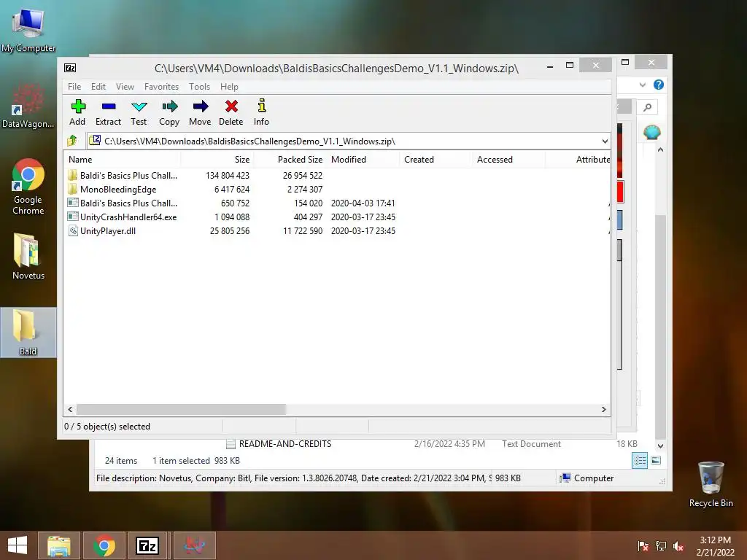Switch Explorer to details view icon
This screenshot has width=747, height=560.
(x=640, y=460)
